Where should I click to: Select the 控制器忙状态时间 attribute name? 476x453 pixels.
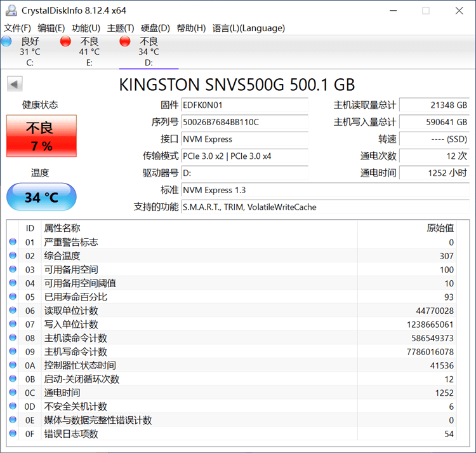click(80, 365)
